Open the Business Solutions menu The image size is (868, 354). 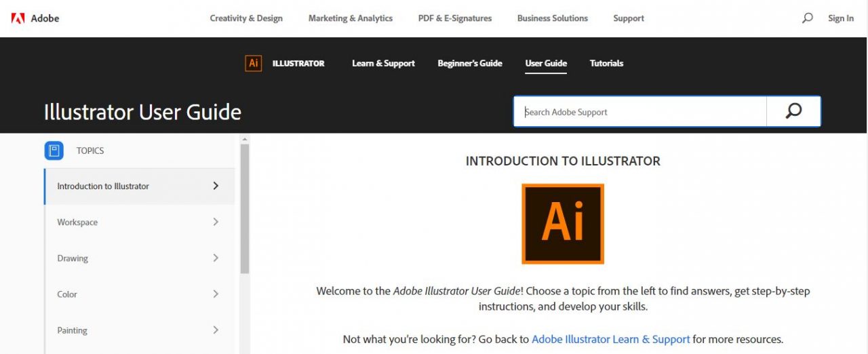pyautogui.click(x=553, y=18)
